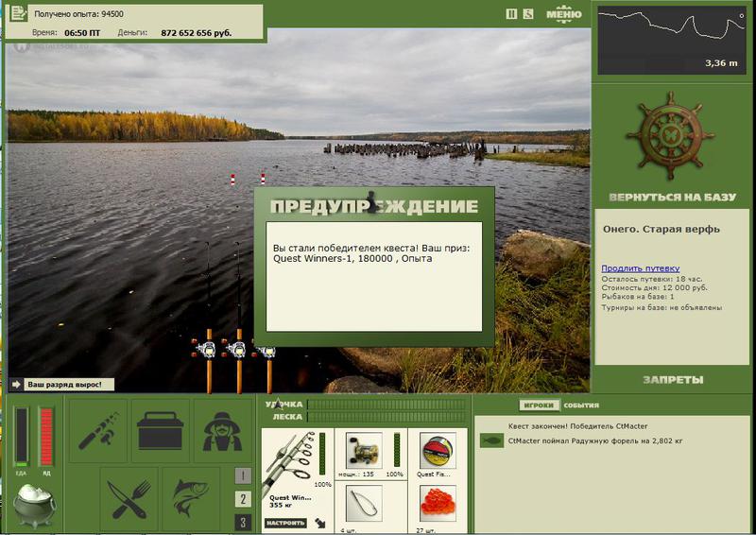Viewport: 756px width, 535px height.
Task: Click the right red-white float
Action: click(263, 179)
